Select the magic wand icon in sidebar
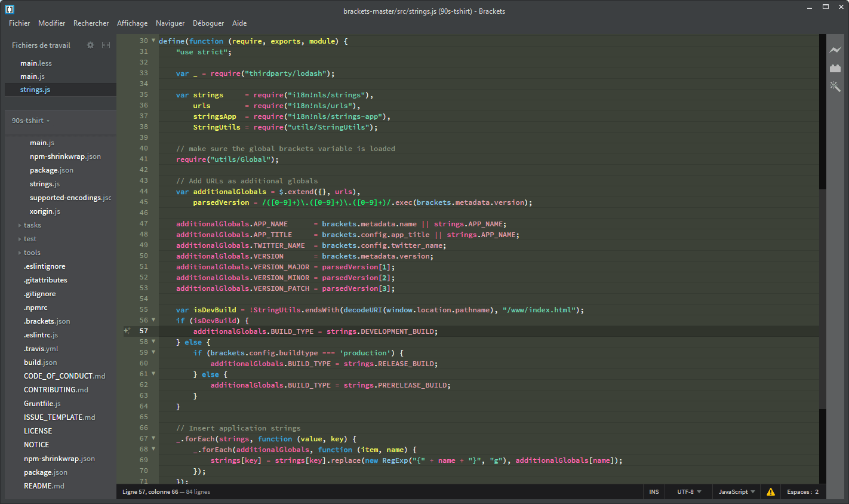The height and width of the screenshot is (504, 849). click(x=835, y=87)
